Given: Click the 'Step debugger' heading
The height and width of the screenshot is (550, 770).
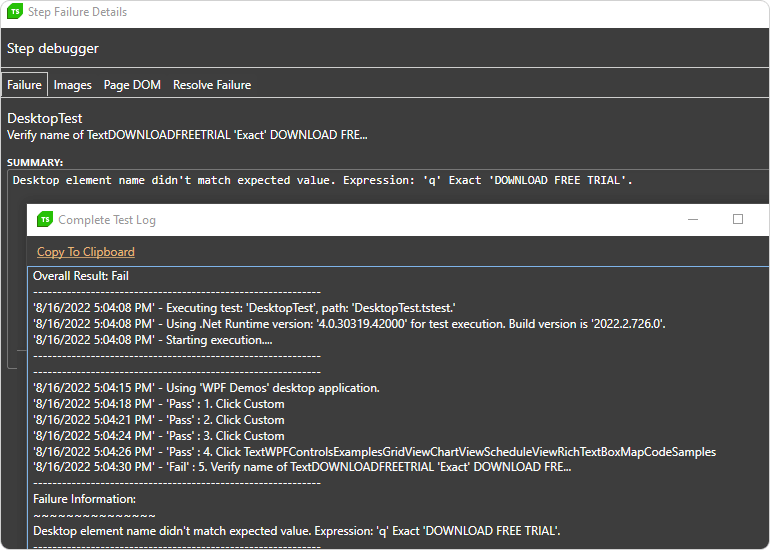Looking at the screenshot, I should pyautogui.click(x=53, y=49).
